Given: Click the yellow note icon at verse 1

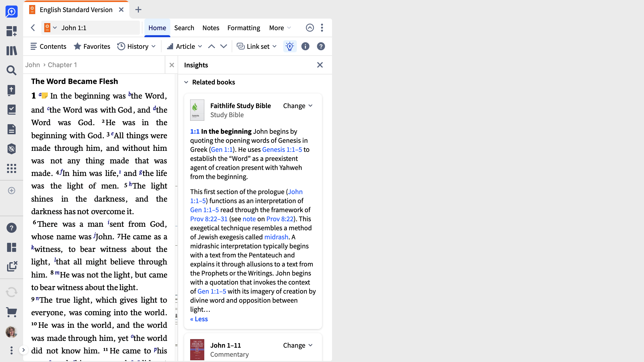Looking at the screenshot, I should pyautogui.click(x=45, y=96).
